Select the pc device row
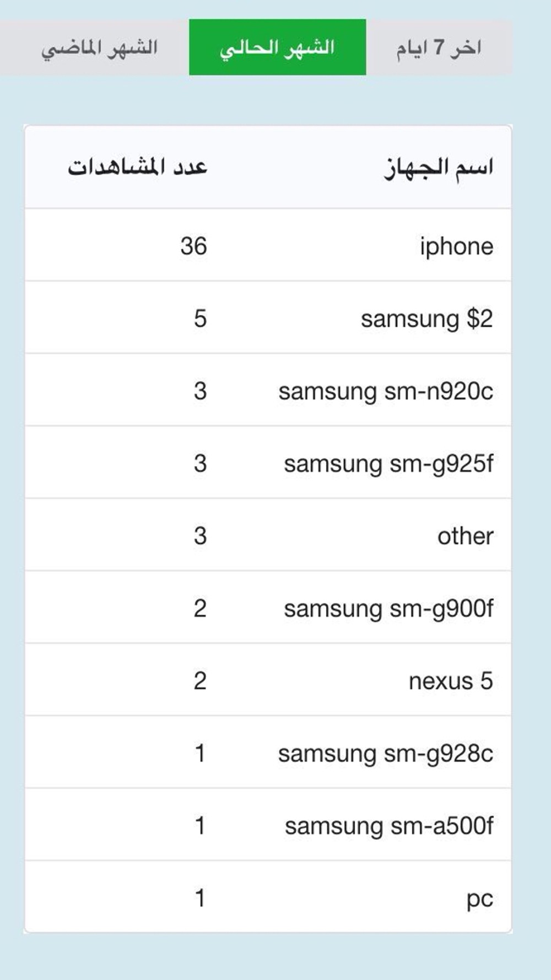Viewport: 551px width, 980px height. [x=268, y=897]
